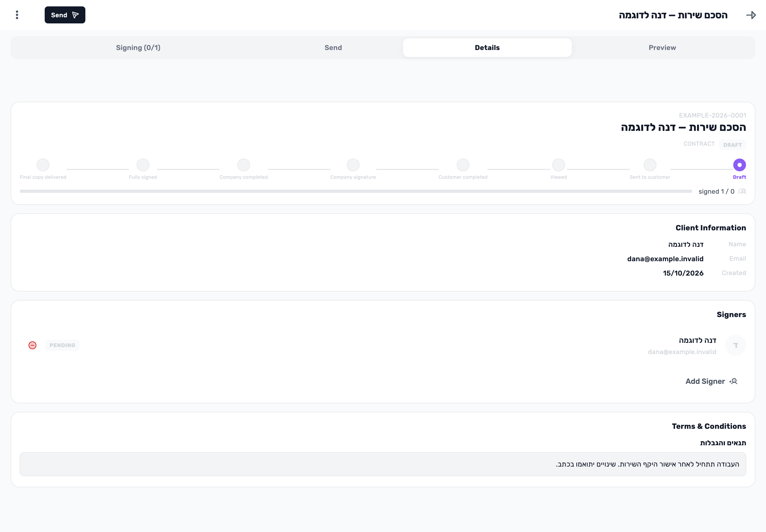Click the back arrow icon beside title

(751, 15)
